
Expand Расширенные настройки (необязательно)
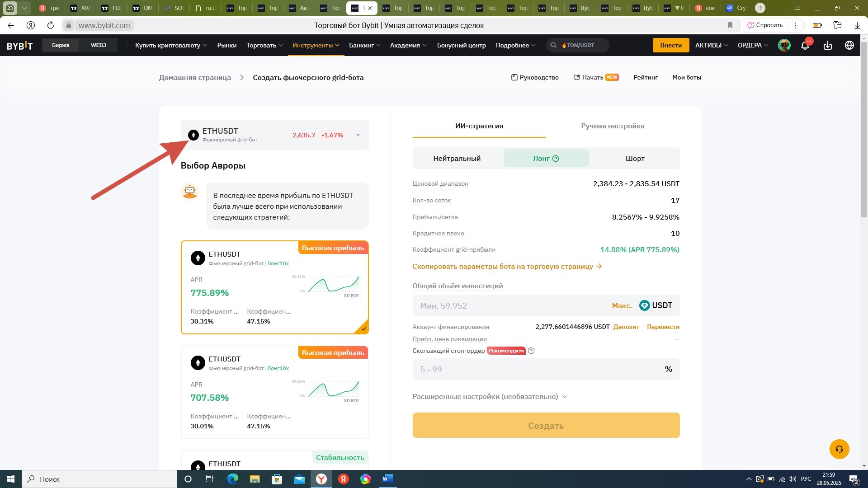(x=490, y=397)
